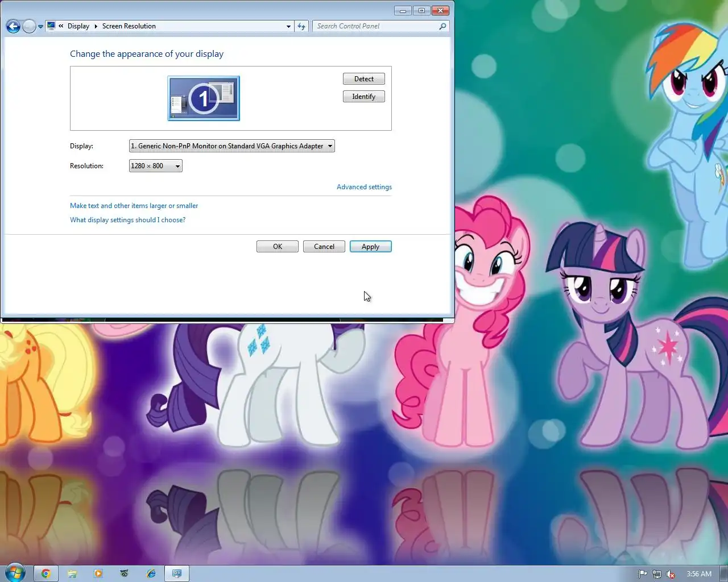Click the OK button
The width and height of the screenshot is (728, 582).
point(278,247)
